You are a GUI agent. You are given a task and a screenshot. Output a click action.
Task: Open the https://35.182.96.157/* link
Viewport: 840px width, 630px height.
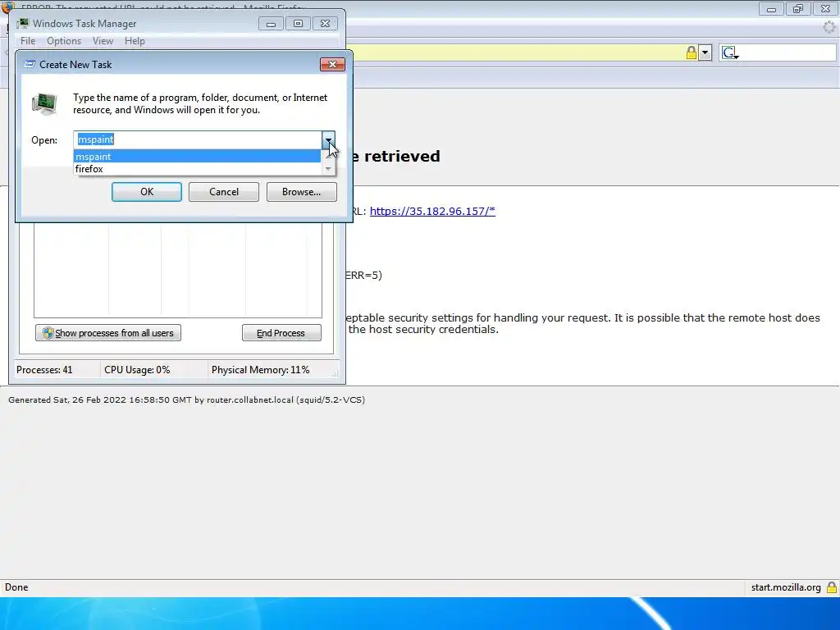click(x=432, y=211)
